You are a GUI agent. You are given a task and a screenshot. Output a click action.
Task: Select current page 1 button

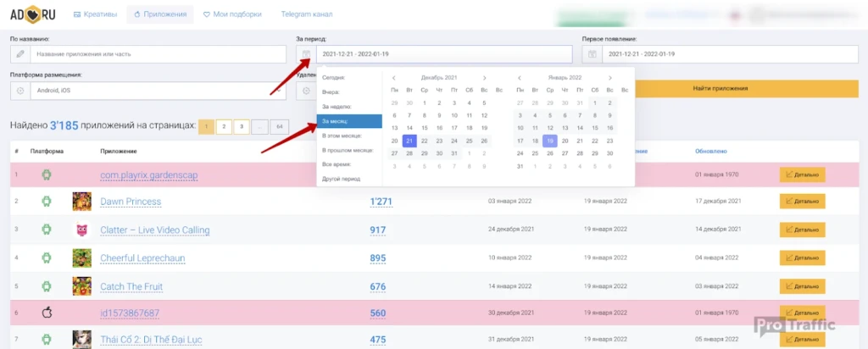click(206, 127)
